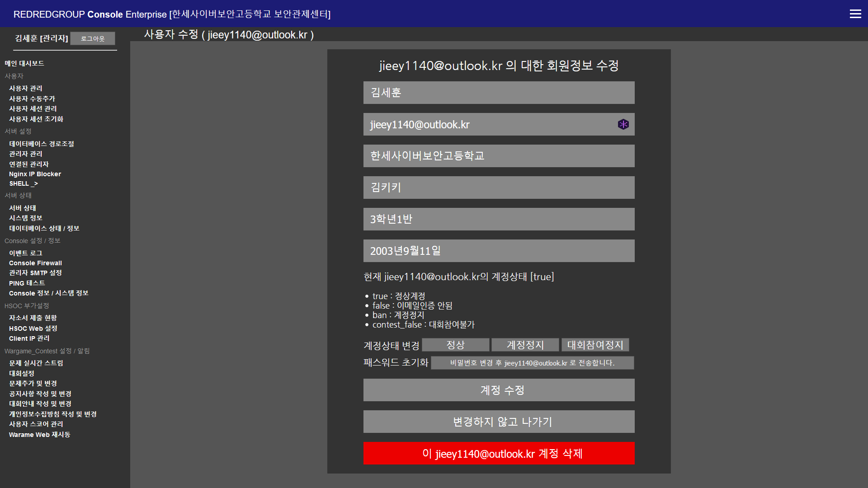Screen dimensions: 868x488
Task: Set account status to 대회참여정지
Action: tap(595, 345)
